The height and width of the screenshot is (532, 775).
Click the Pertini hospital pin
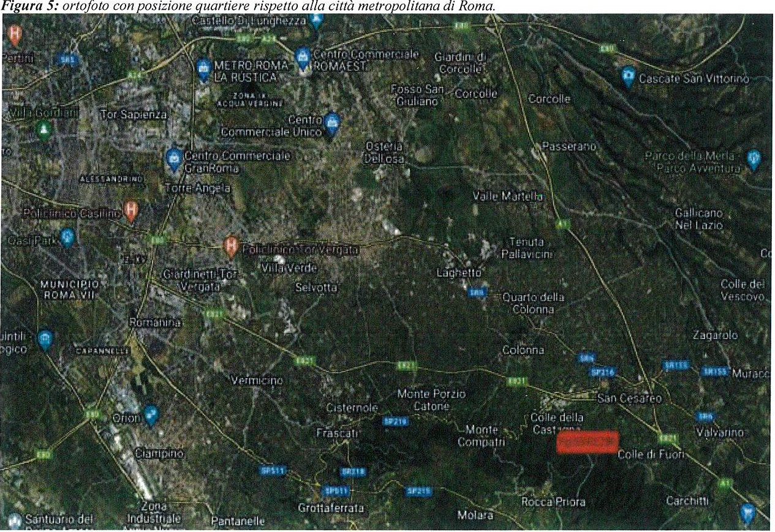pyautogui.click(x=16, y=35)
